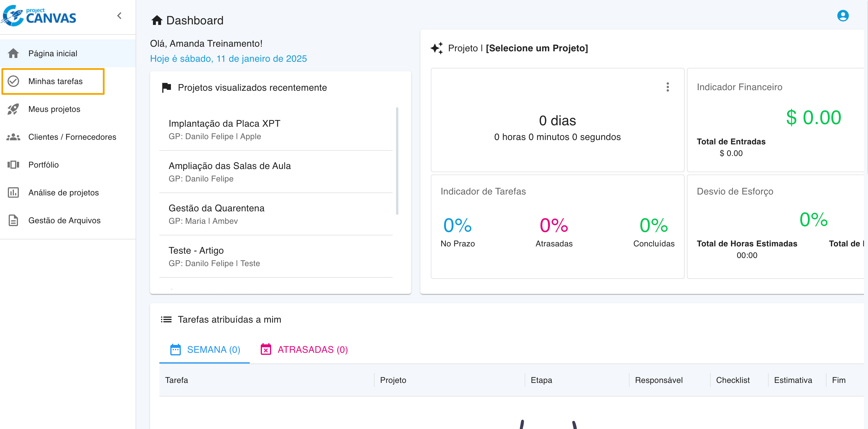Click the Meus projetos rocket icon
Screen dimensions: 868x429
pos(14,109)
